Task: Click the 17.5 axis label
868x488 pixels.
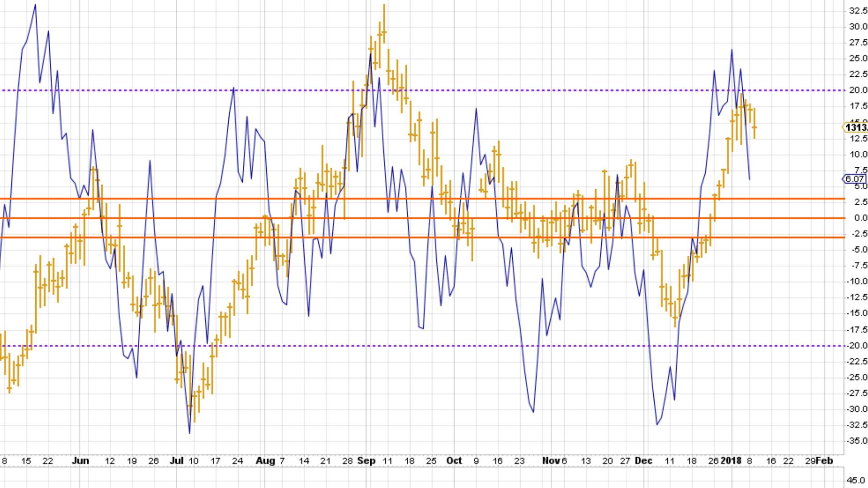Action: 858,106
